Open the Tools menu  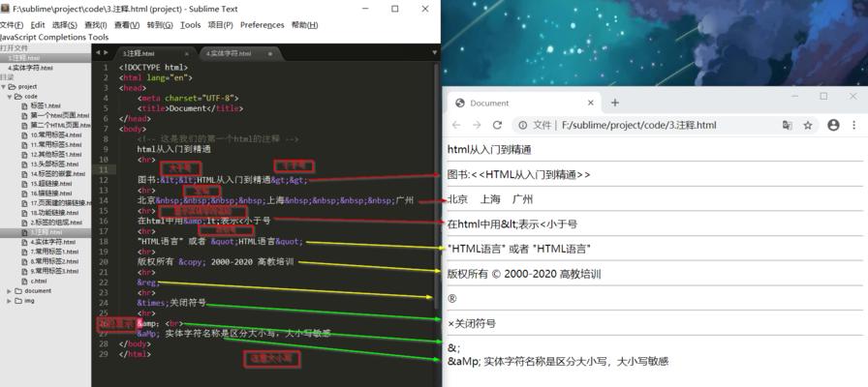[x=191, y=25]
